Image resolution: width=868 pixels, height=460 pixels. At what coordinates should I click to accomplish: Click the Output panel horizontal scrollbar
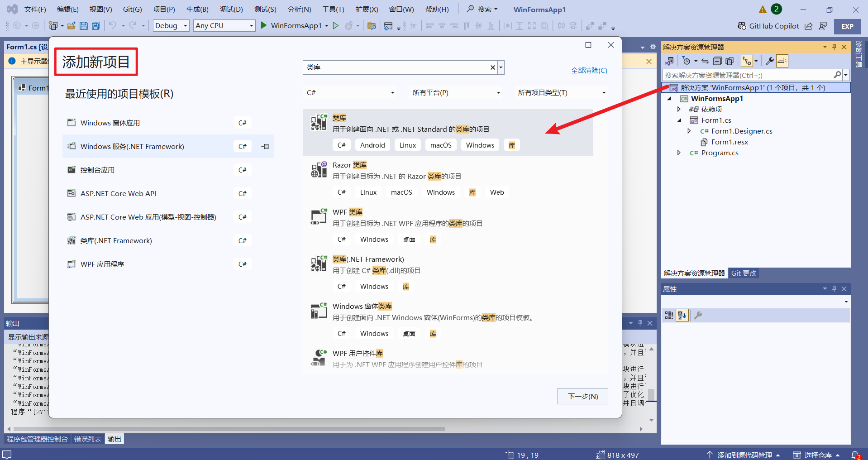[x=229, y=428]
